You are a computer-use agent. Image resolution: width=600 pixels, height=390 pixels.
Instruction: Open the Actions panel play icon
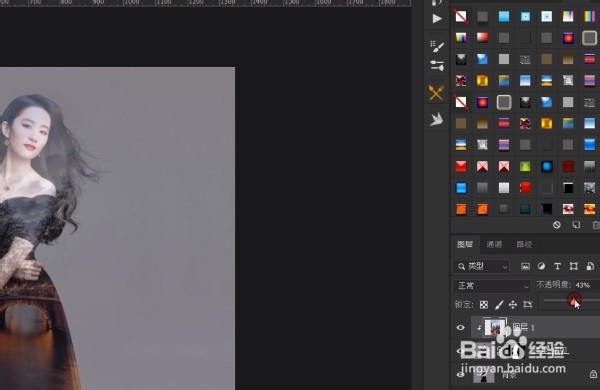(x=437, y=18)
